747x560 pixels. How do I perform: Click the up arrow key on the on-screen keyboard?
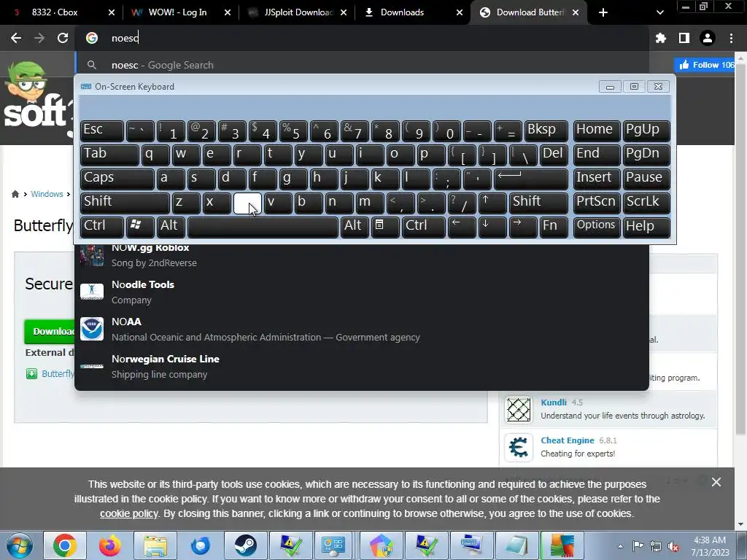coord(492,203)
